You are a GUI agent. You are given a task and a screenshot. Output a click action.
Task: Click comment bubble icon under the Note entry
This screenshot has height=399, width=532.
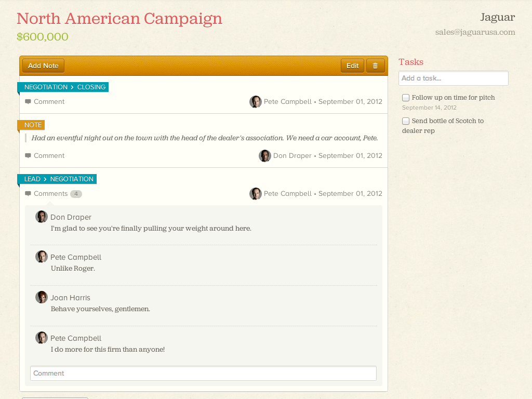click(28, 155)
